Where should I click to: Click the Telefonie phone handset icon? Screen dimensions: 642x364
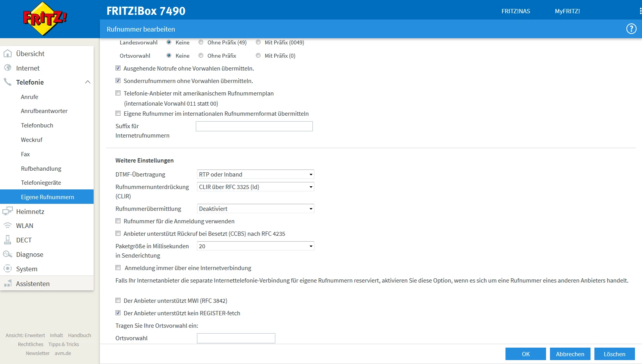coord(7,82)
